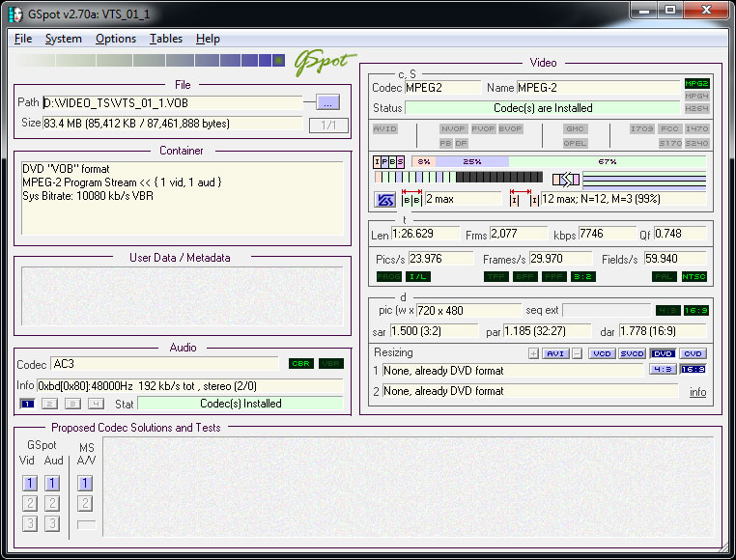The image size is (736, 560).
Task: Open the Help menu
Action: (208, 39)
